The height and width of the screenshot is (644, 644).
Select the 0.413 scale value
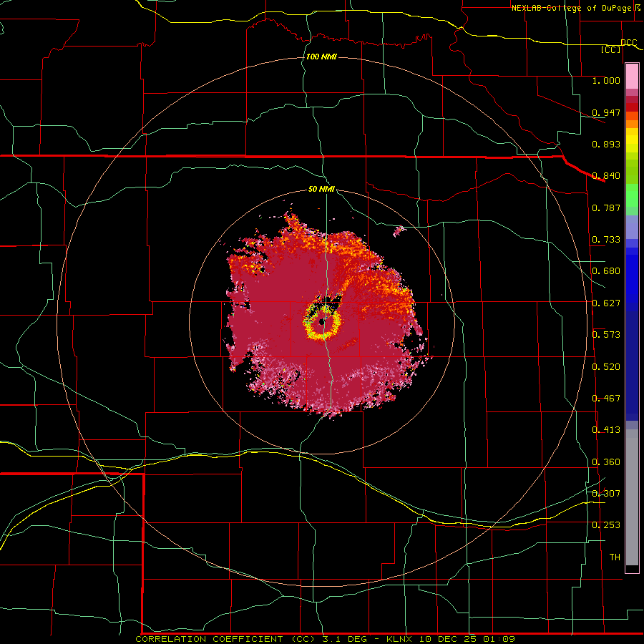pyautogui.click(x=606, y=430)
